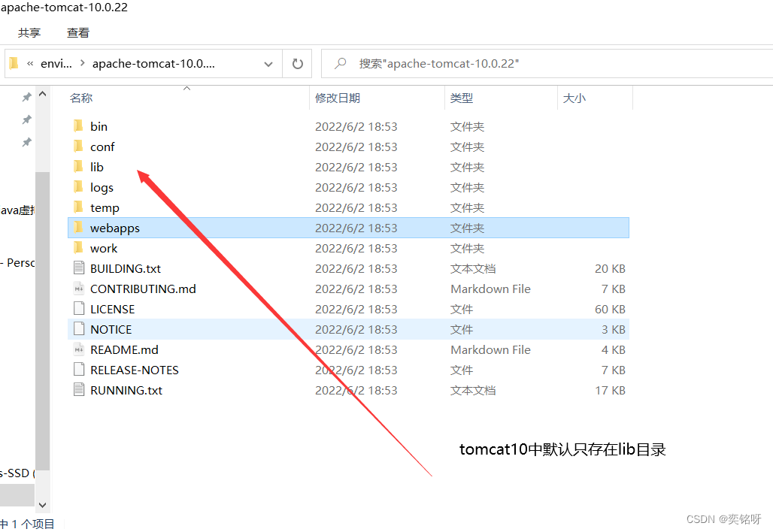Open the 查看 ribbon tab
Image resolution: width=773 pixels, height=532 pixels.
(x=78, y=33)
